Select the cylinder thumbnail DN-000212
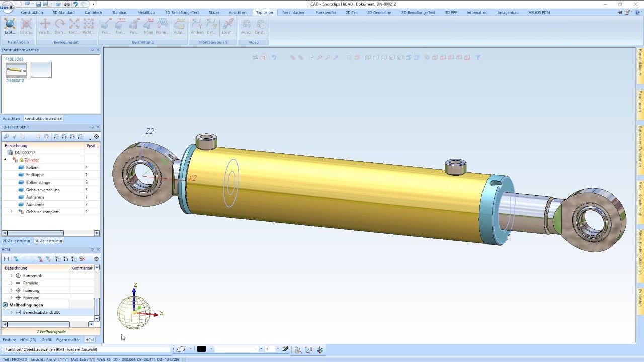644x362 pixels. tap(16, 70)
